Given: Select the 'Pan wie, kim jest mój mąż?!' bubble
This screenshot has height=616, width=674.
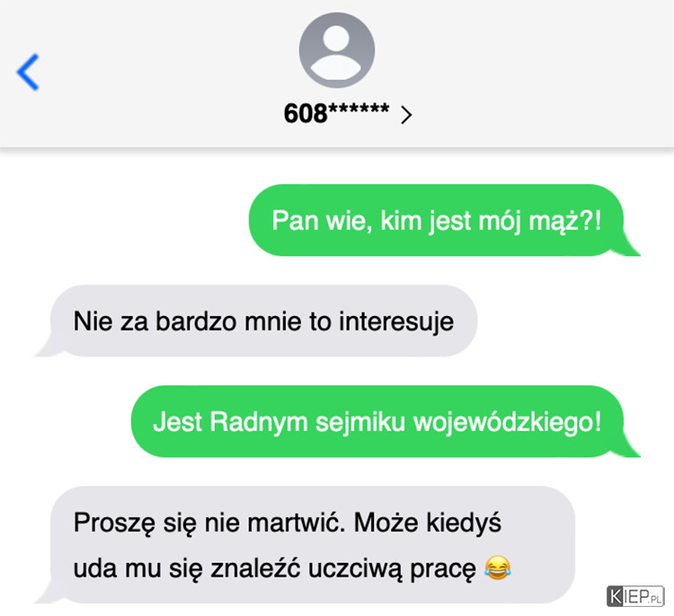Looking at the screenshot, I should click(x=436, y=220).
